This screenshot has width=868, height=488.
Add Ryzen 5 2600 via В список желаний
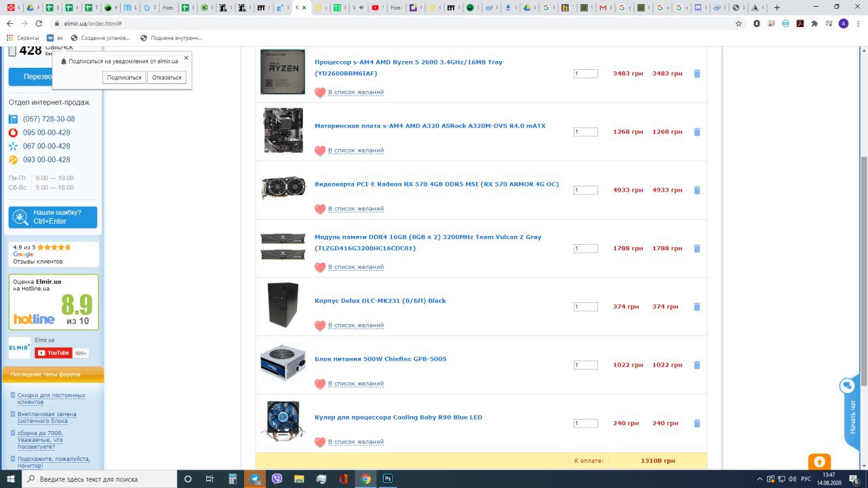356,92
